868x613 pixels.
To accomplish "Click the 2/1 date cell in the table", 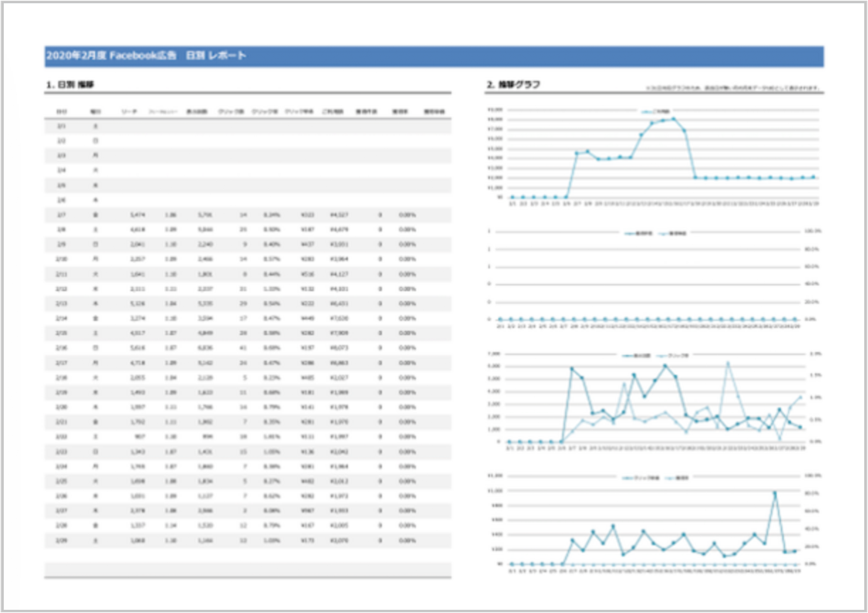I will click(61, 126).
